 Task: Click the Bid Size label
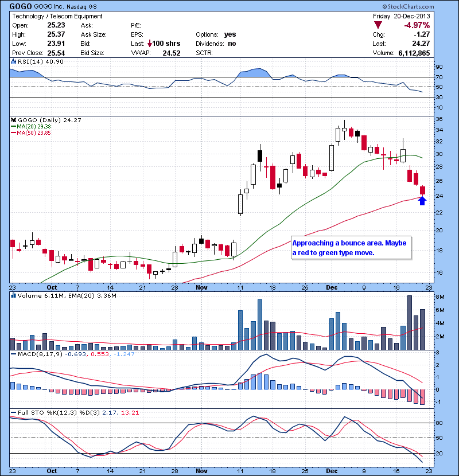coord(92,53)
